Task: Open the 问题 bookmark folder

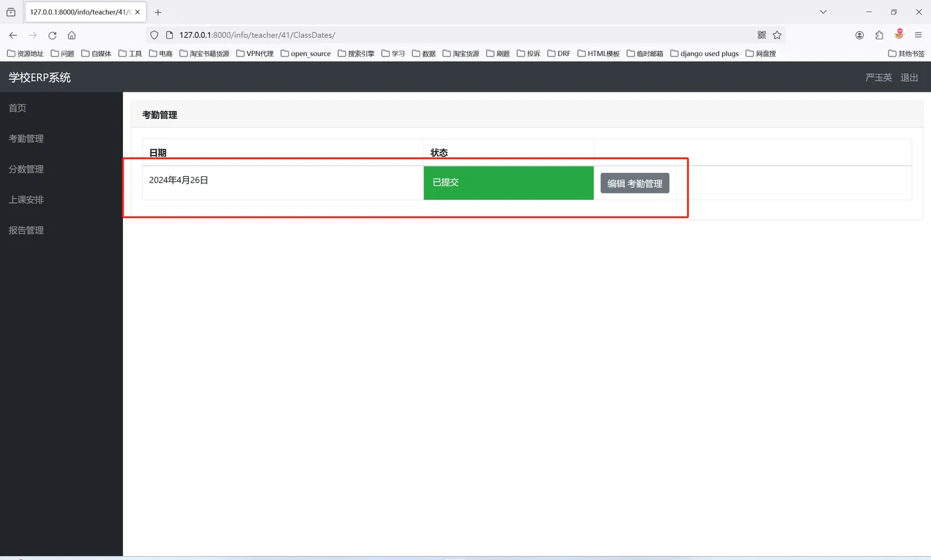Action: tap(63, 53)
